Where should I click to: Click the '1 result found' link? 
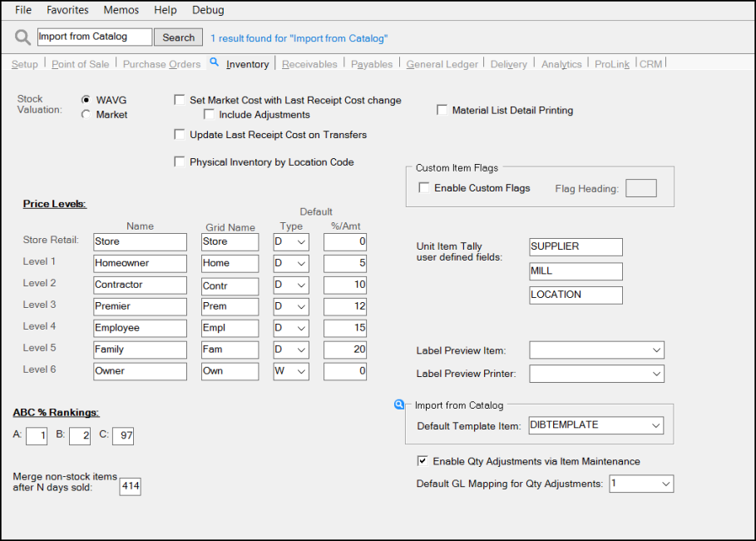click(x=299, y=38)
